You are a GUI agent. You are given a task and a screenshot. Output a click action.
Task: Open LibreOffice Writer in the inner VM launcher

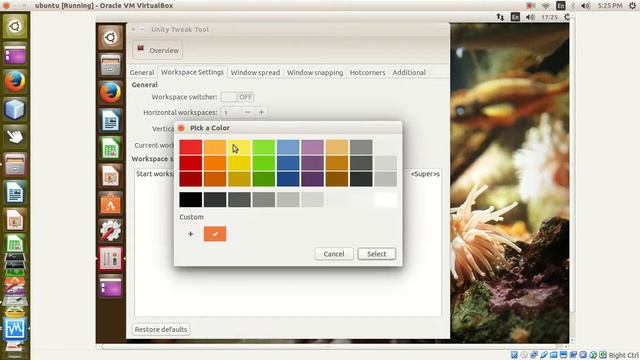tap(110, 120)
